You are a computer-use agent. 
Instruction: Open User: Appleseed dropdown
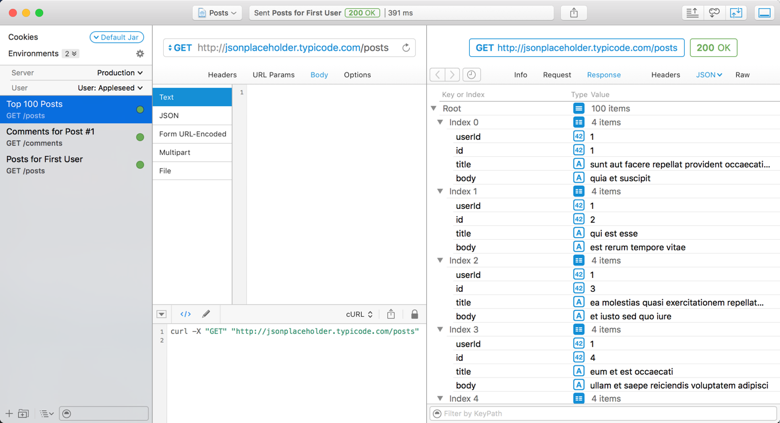[x=110, y=88]
